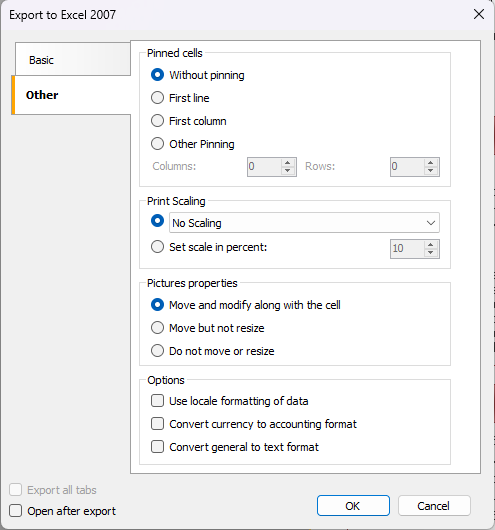
Task: Switch to the Basic tab
Action: point(73,59)
